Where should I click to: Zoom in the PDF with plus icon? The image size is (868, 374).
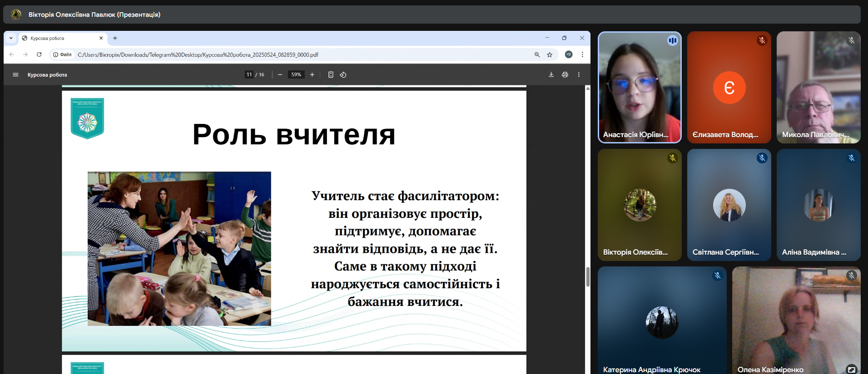(x=312, y=75)
